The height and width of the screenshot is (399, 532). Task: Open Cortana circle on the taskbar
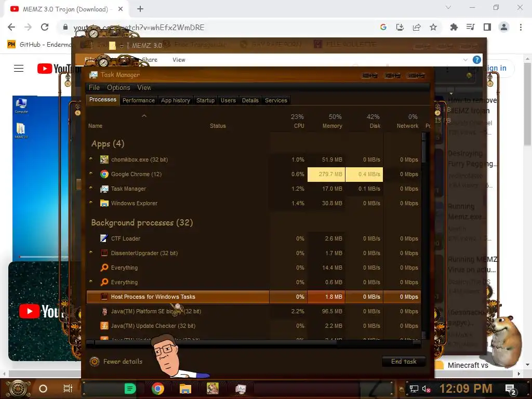43,389
